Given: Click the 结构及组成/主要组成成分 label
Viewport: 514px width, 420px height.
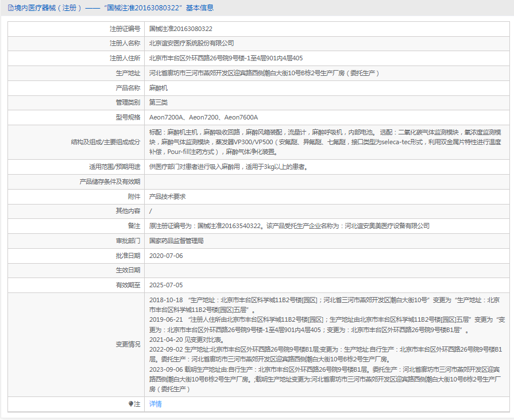Looking at the screenshot, I should (106, 142).
